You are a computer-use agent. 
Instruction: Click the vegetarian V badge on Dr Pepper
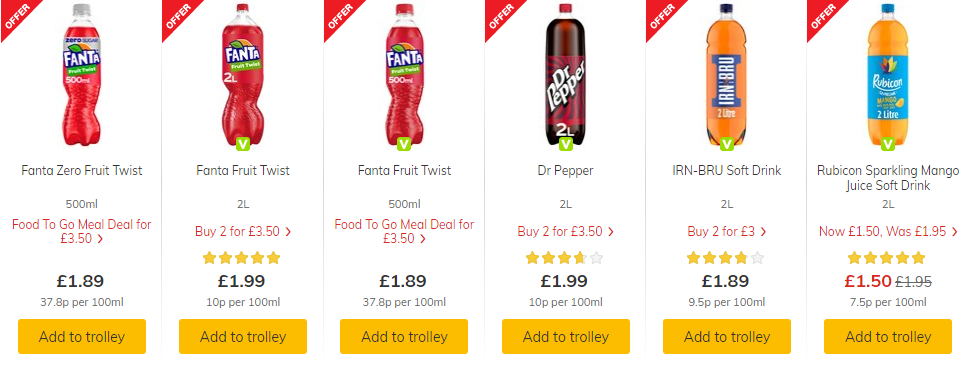click(x=566, y=144)
